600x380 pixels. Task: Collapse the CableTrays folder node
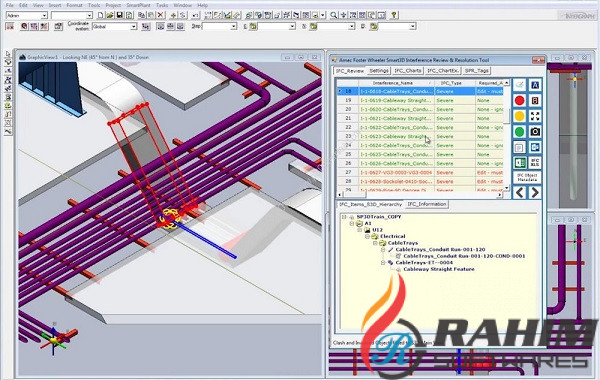pyautogui.click(x=375, y=243)
